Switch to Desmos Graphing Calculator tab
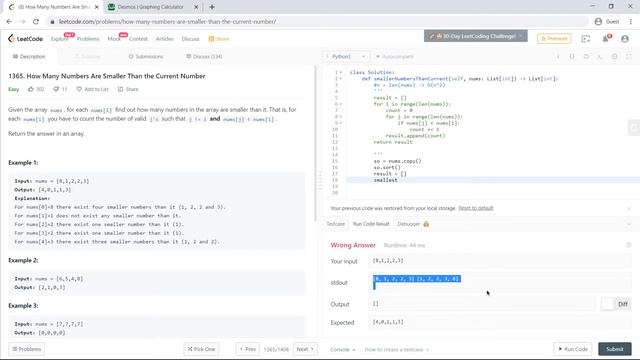640x360 pixels. pyautogui.click(x=150, y=7)
